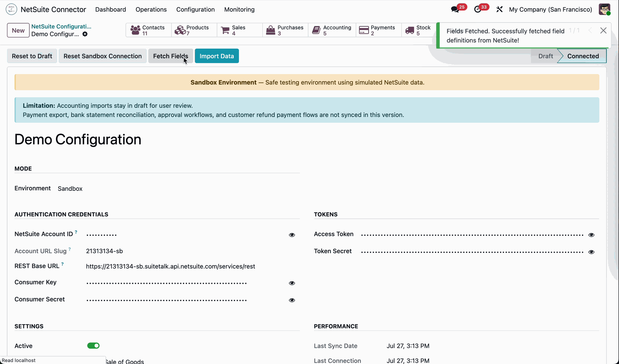Image resolution: width=619 pixels, height=364 pixels.
Task: Open the Sales smart button
Action: pos(240,30)
